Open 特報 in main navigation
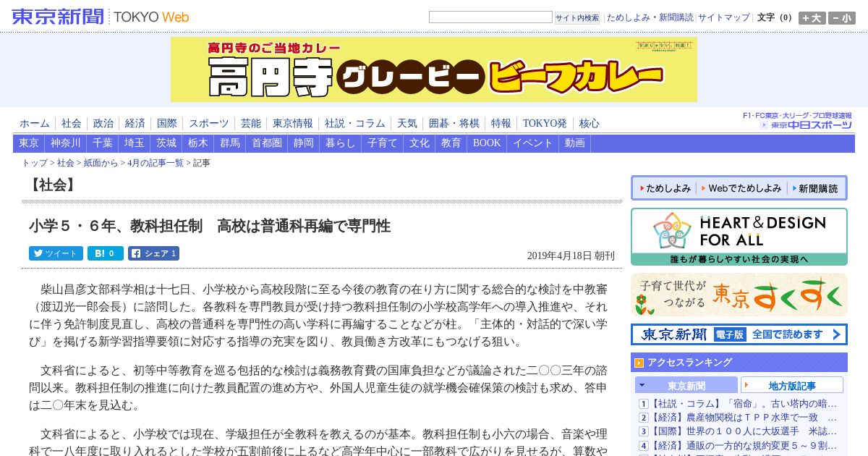The width and height of the screenshot is (868, 456). click(x=501, y=123)
